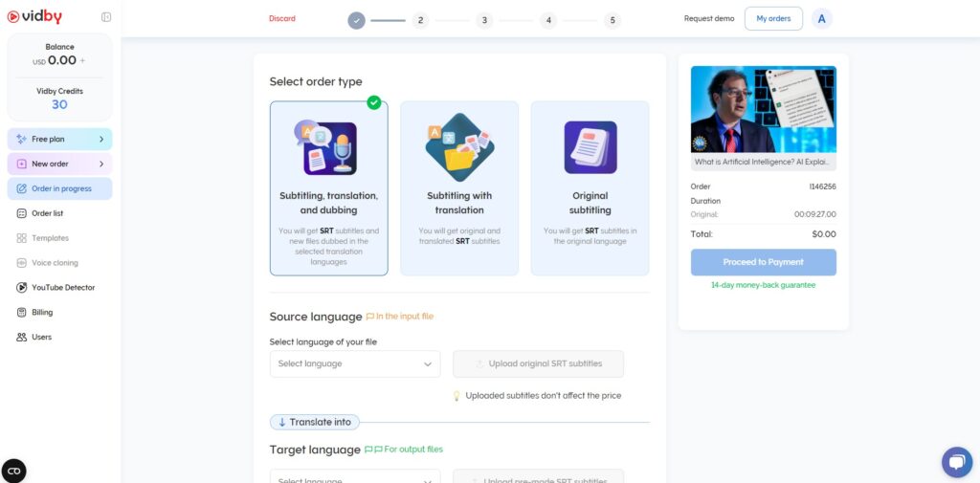Open the target Select language dropdown
This screenshot has width=980, height=483.
click(x=355, y=478)
